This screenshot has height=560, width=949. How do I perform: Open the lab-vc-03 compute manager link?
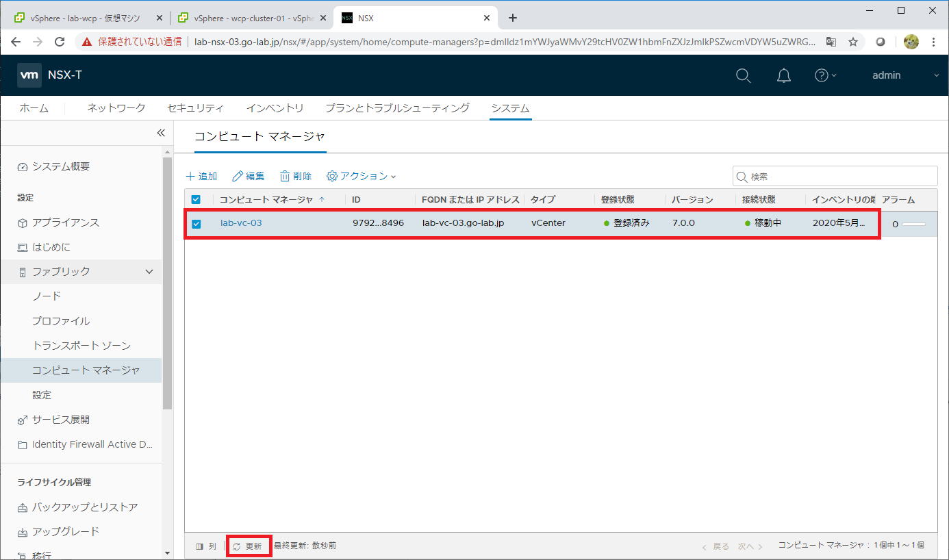tap(241, 223)
